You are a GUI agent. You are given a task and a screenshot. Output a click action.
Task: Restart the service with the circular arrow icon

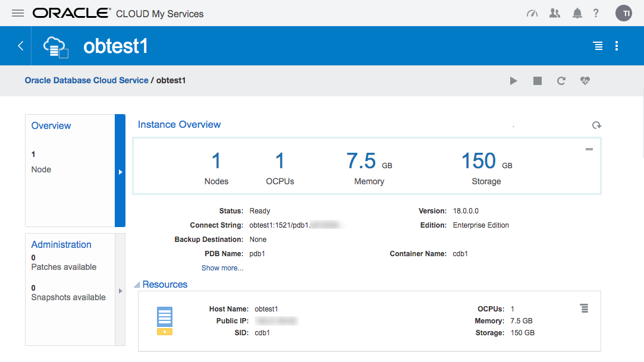pyautogui.click(x=561, y=81)
